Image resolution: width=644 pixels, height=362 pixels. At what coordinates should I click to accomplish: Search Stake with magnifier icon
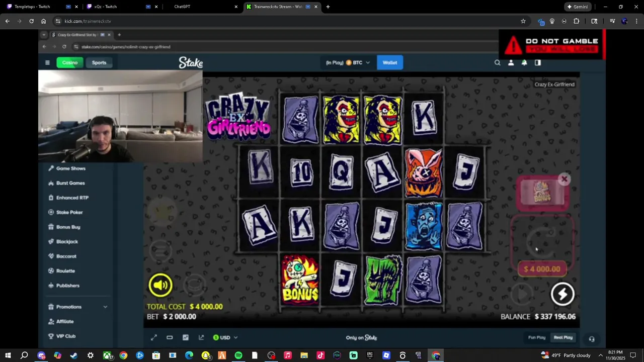click(498, 63)
